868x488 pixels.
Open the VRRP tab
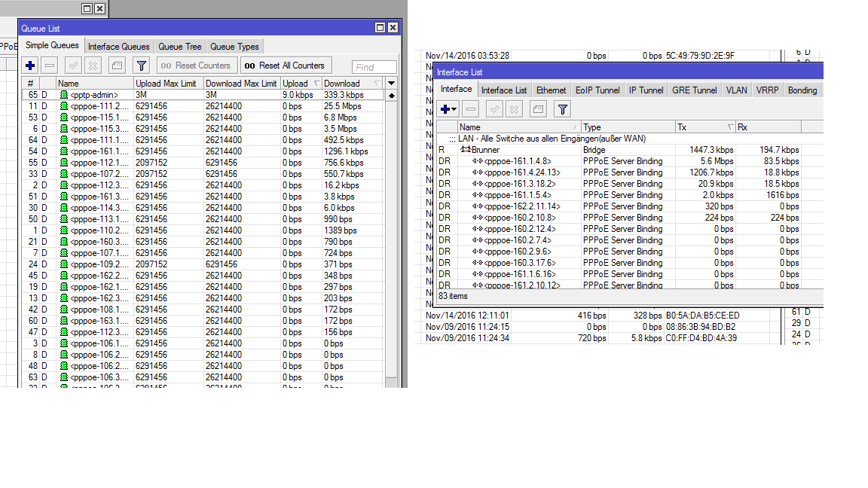point(767,90)
